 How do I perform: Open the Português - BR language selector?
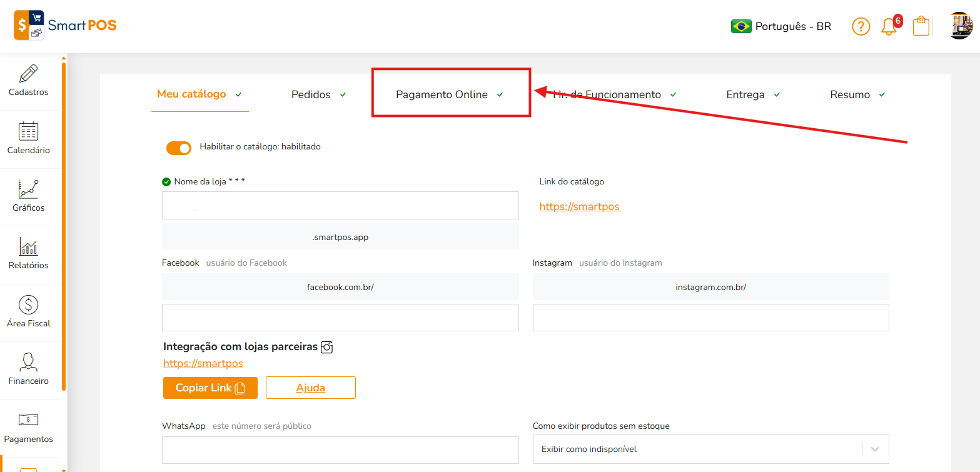click(x=781, y=26)
